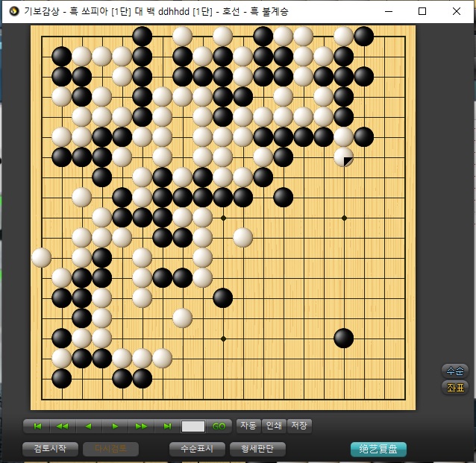Click the move number input box
Screen dimensions: 476x463
point(193,426)
